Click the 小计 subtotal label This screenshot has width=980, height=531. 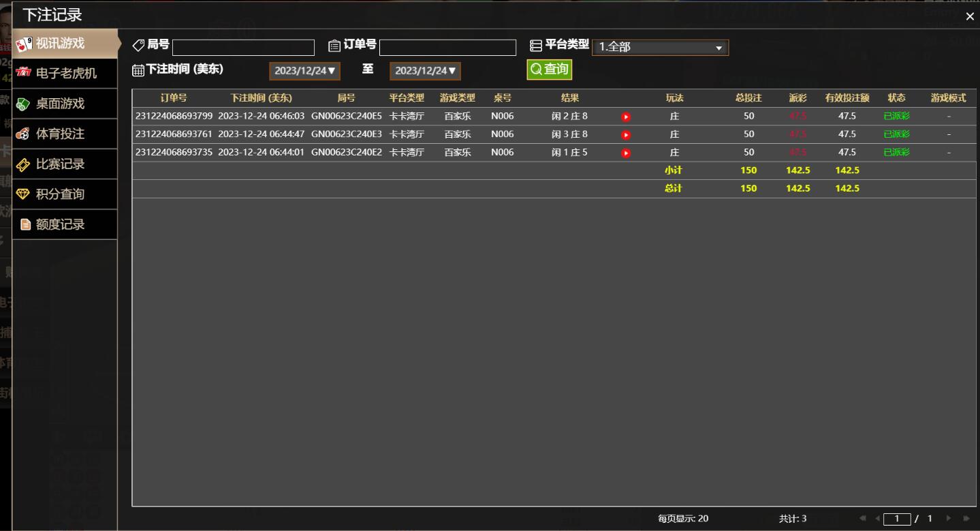pyautogui.click(x=674, y=170)
